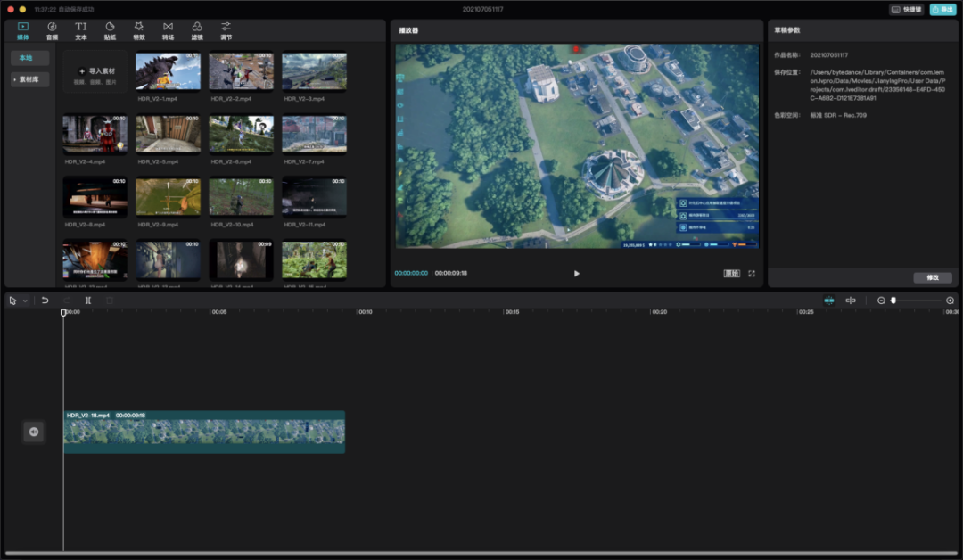Click the 00:10 mark on the ruler
Viewport: 963px width, 560px height.
[366, 312]
